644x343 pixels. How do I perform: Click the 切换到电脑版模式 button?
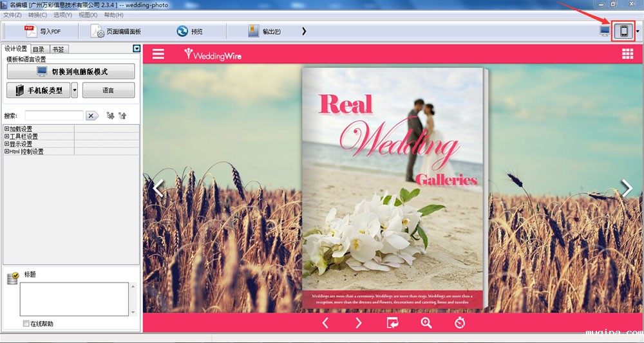tap(71, 71)
